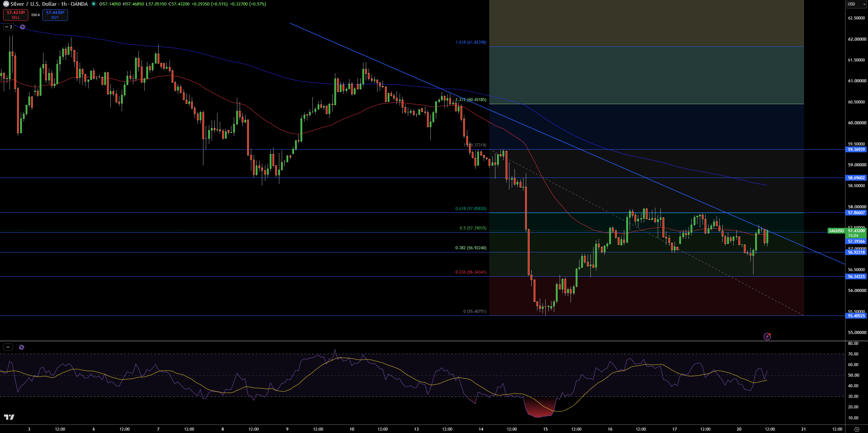Click the close value C57.43200
Screen dimensions: 868x433
point(179,4)
